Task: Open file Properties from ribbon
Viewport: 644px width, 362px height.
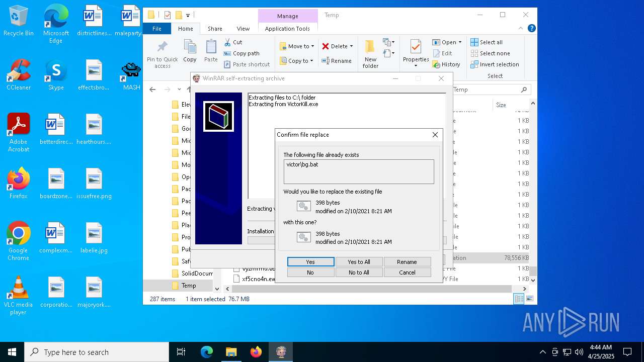Action: click(416, 53)
